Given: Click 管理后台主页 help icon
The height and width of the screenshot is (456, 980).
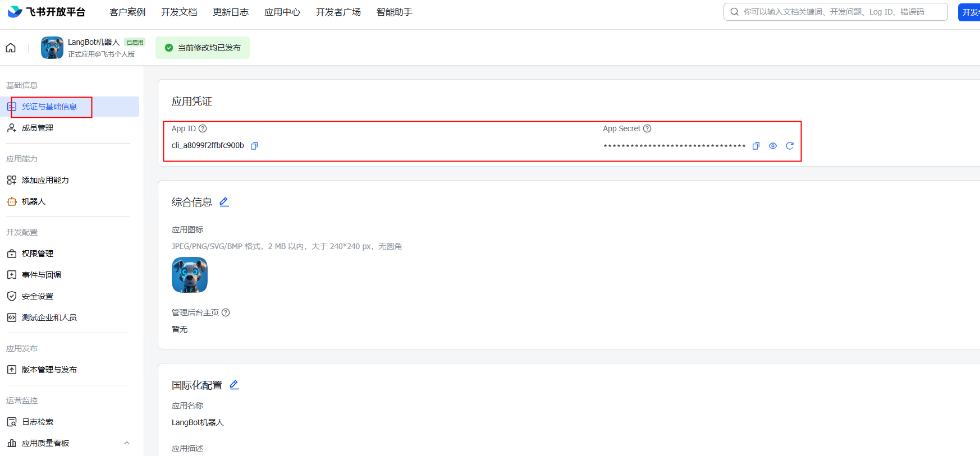Looking at the screenshot, I should 226,312.
